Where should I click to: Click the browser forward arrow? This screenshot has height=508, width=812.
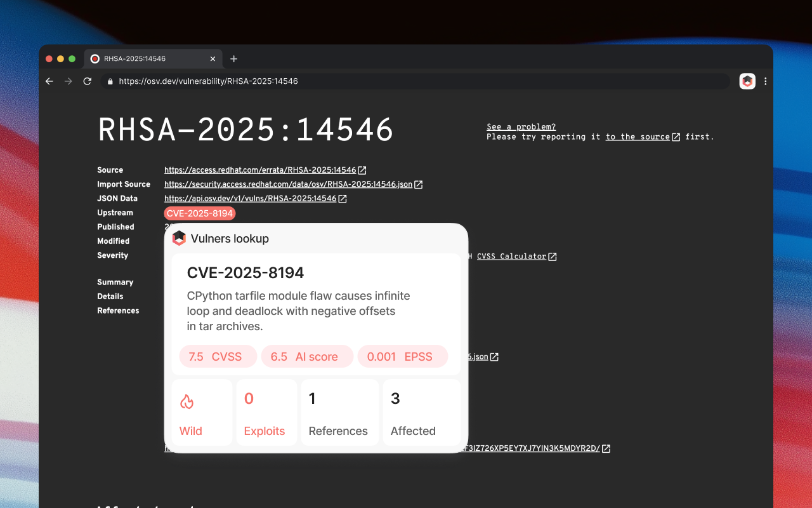click(69, 81)
